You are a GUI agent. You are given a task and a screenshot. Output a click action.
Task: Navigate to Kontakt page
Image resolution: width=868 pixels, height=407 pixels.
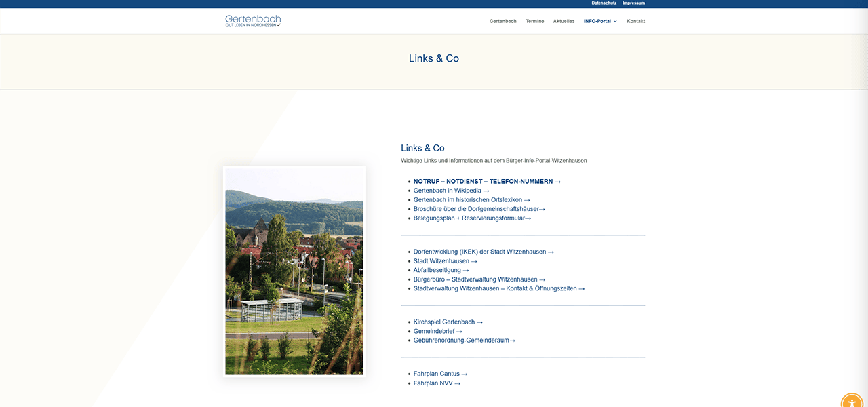(635, 21)
